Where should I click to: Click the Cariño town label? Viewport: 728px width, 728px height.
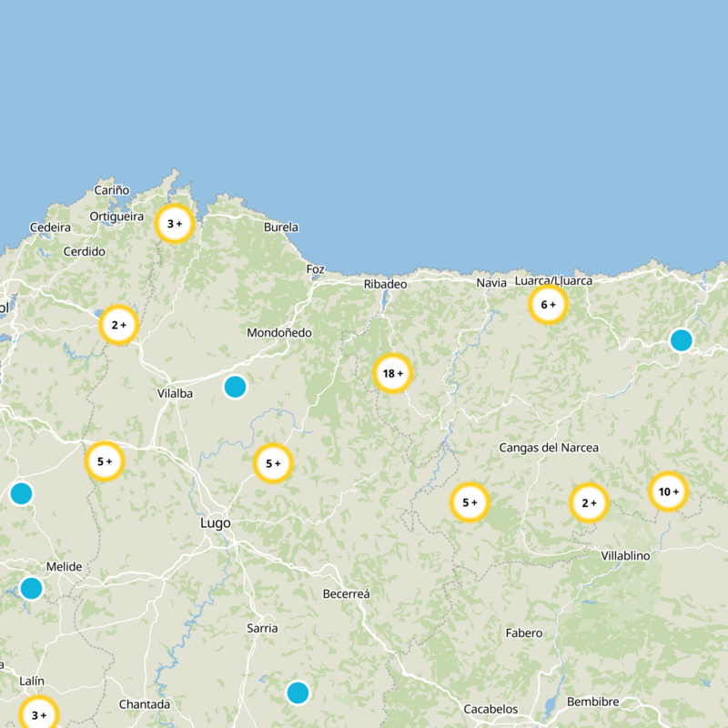point(112,190)
